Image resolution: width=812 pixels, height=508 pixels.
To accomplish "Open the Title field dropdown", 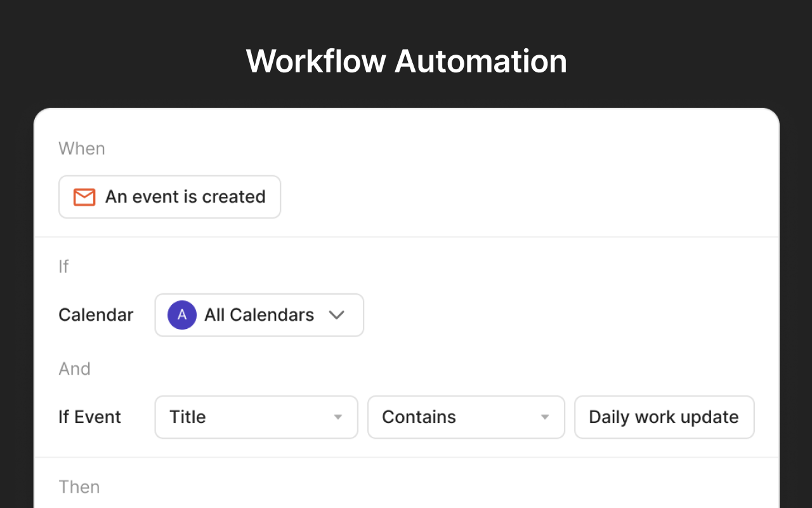I will (256, 417).
